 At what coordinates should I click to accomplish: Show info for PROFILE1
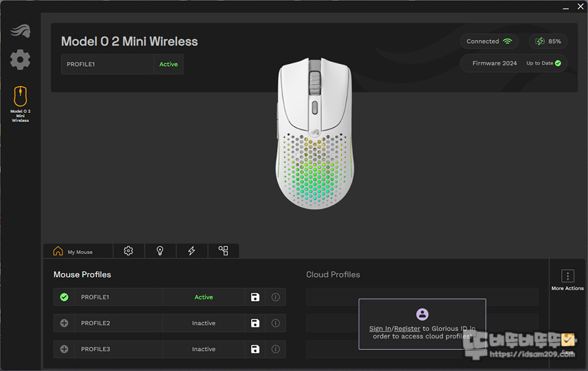pos(276,297)
